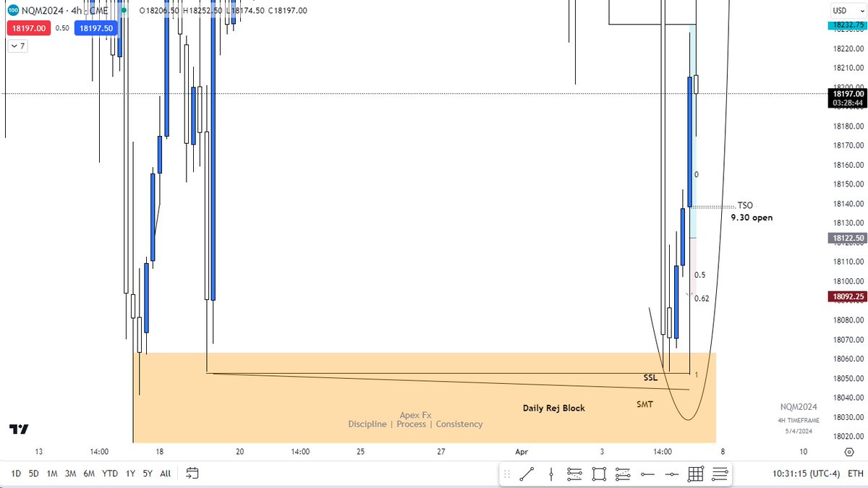Click the 0.5 Fibonacci level label
868x488 pixels.
click(699, 275)
